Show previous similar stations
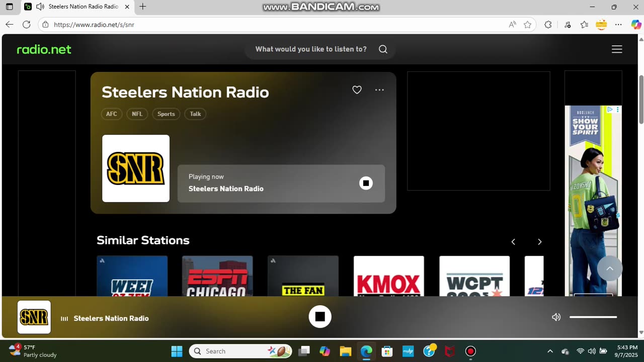Image resolution: width=644 pixels, height=362 pixels. [513, 242]
